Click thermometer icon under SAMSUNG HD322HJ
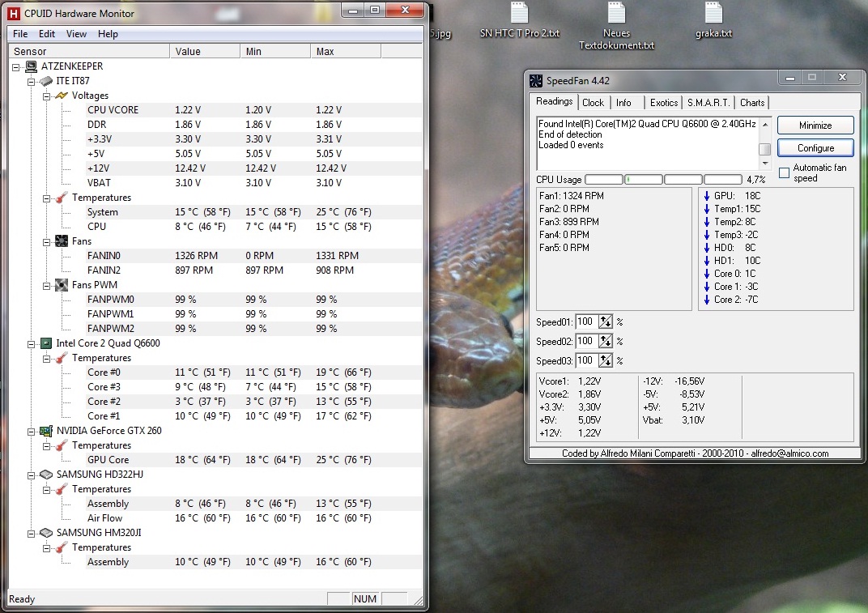 (62, 489)
